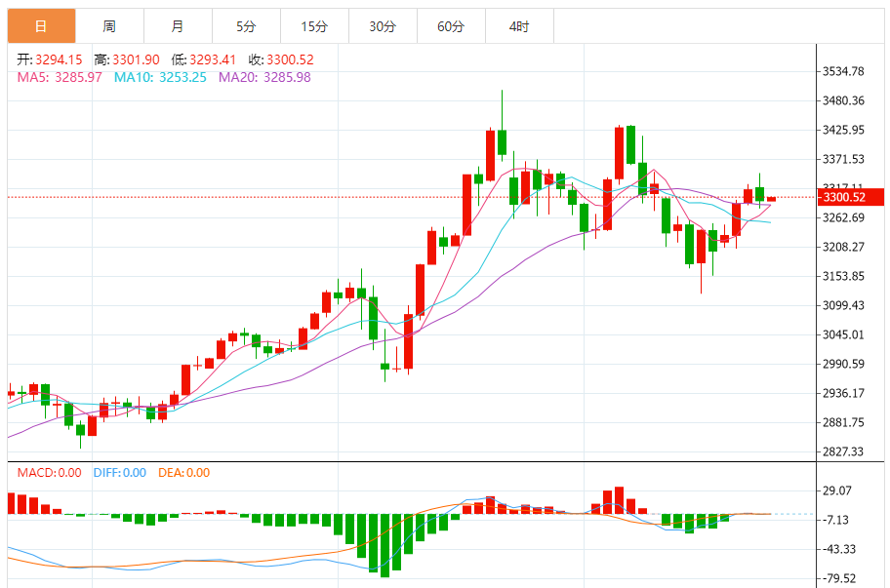Viewport: 890px width, 588px height.
Task: Open the 15分 chart tab
Action: (x=314, y=26)
